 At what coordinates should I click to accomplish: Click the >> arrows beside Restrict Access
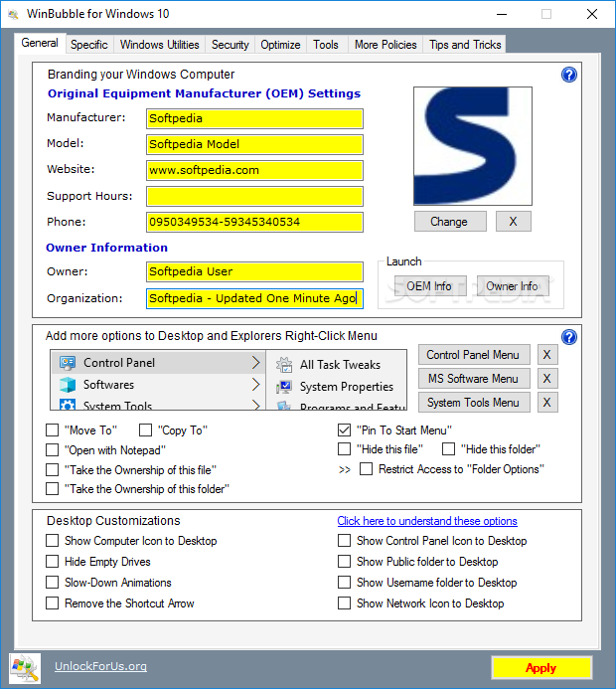click(345, 469)
